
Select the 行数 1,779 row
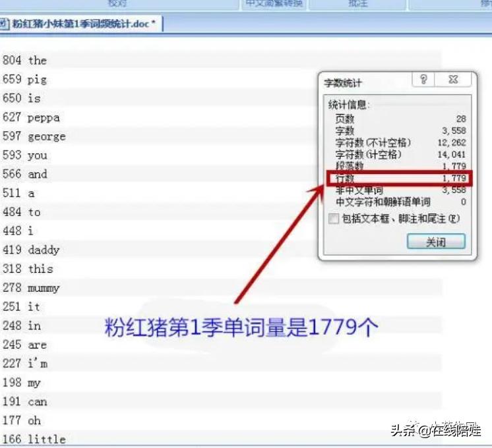[x=400, y=179]
